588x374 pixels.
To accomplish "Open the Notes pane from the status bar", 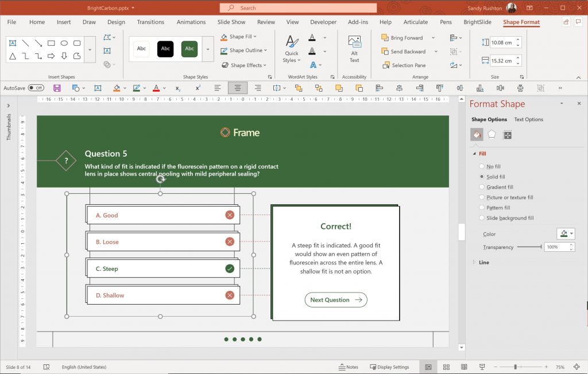I will (349, 367).
